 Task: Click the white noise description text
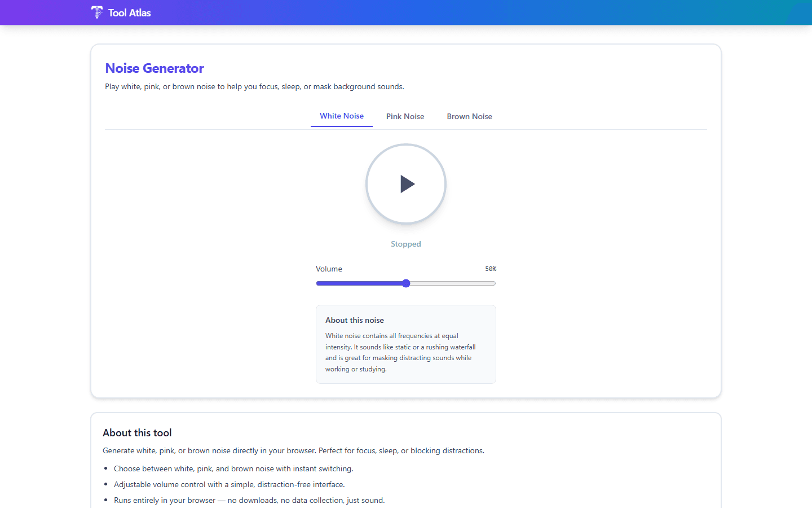pos(400,352)
